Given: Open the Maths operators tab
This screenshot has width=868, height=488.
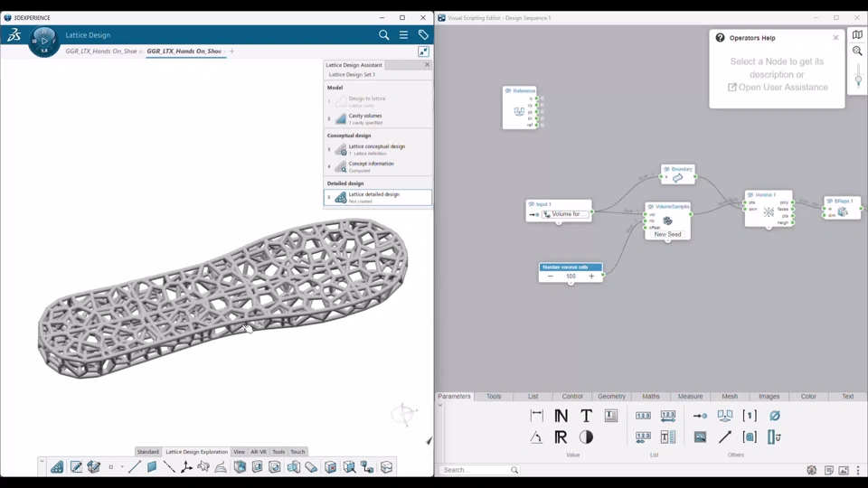Looking at the screenshot, I should click(x=651, y=396).
